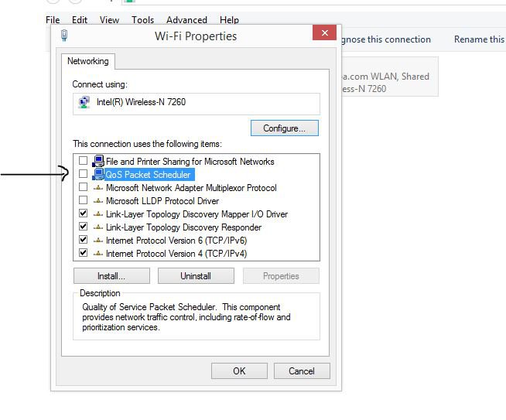Select the Wi-Fi adapter entry behind the dialog
The image size is (506, 420).
(390, 77)
